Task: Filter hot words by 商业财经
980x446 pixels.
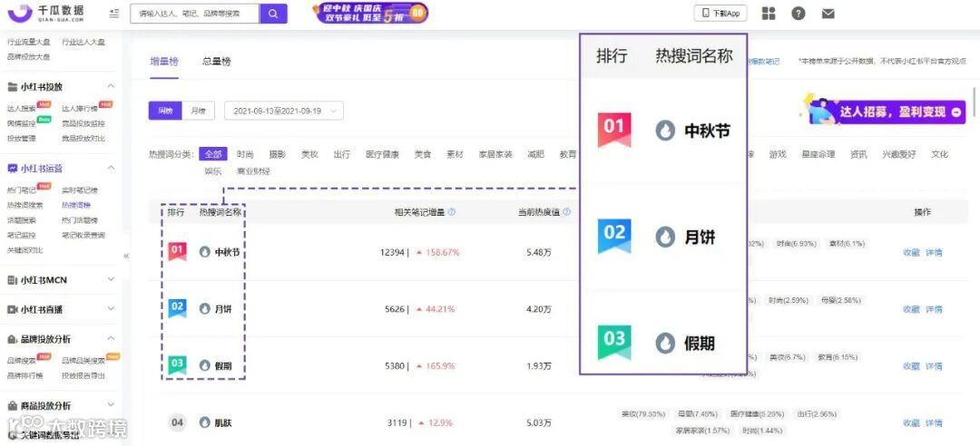Action: click(x=253, y=170)
